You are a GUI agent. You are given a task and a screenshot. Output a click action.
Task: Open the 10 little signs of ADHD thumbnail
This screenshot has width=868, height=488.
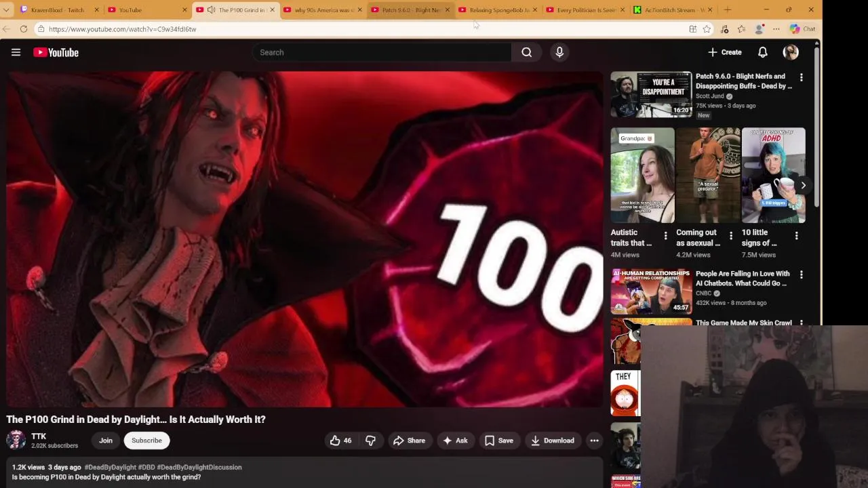click(x=773, y=176)
